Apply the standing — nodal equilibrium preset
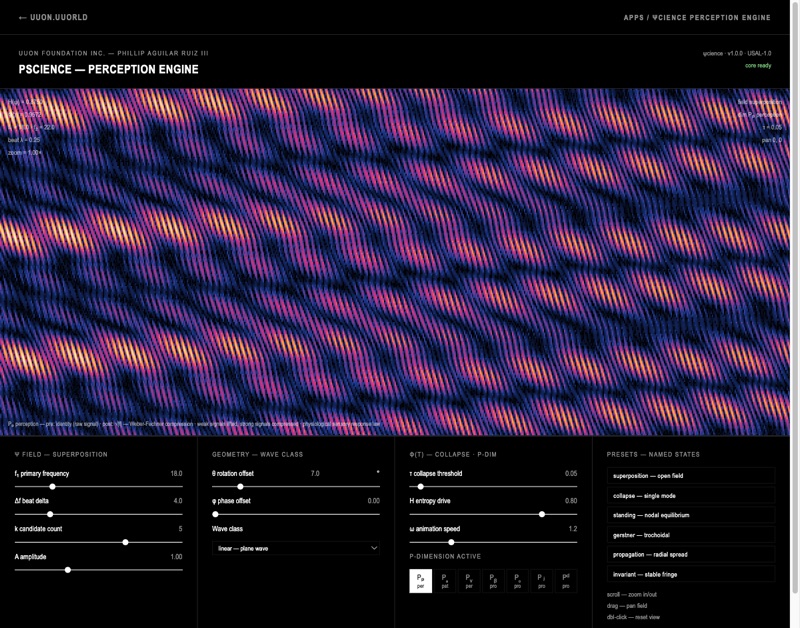Viewport: 800px width, 628px height. 691,515
